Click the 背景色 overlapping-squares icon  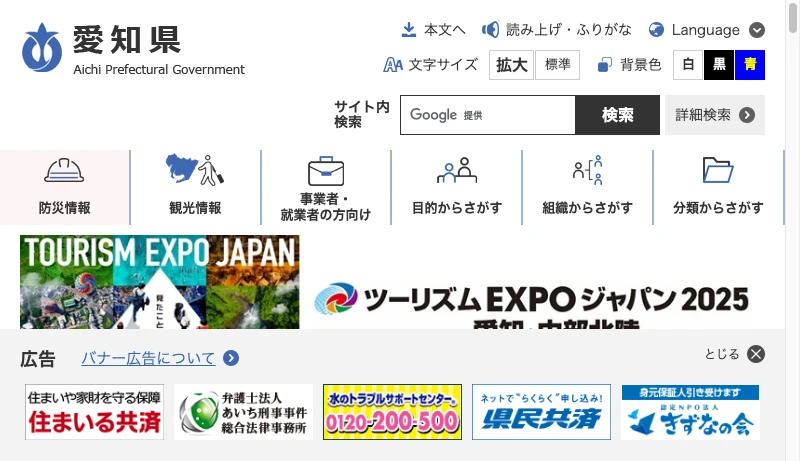pos(605,65)
